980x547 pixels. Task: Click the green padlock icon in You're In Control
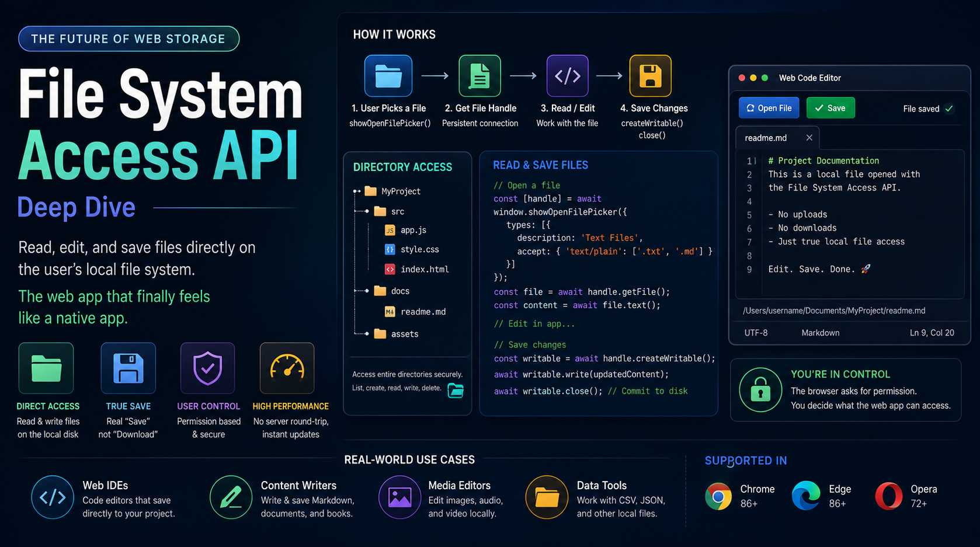(760, 390)
